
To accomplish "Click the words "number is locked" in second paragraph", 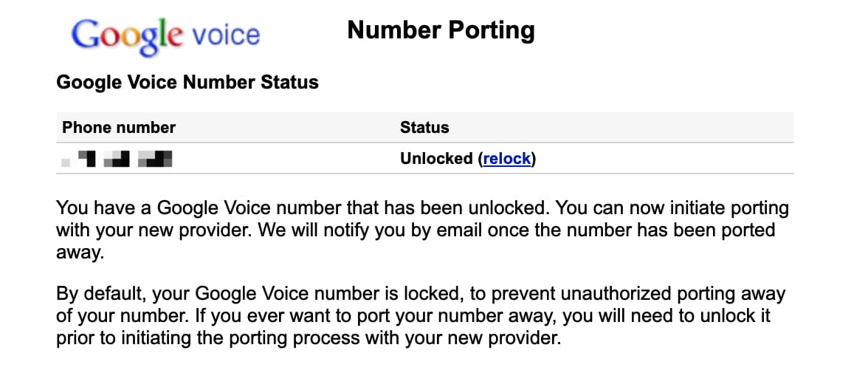I will [x=371, y=294].
